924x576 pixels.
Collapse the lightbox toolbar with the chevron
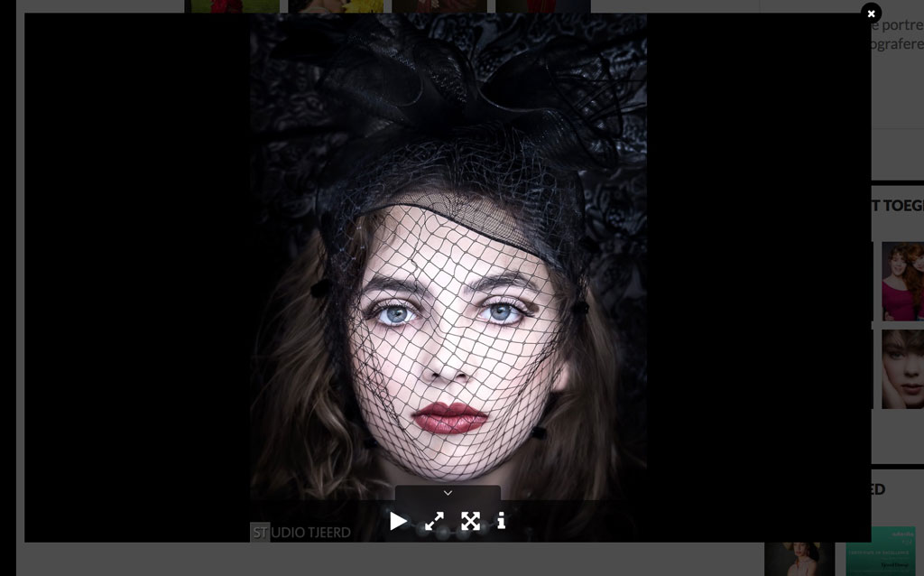[x=448, y=493]
